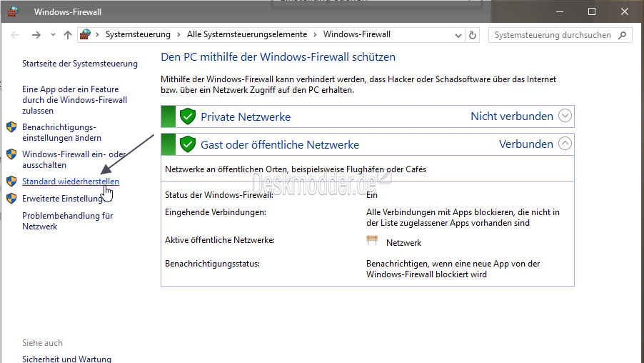The width and height of the screenshot is (644, 363).
Task: Click the firewall icon in address bar
Action: point(85,34)
